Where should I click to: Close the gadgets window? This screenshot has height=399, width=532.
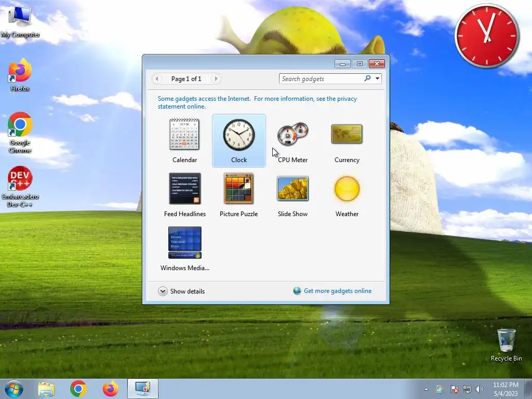click(x=377, y=63)
